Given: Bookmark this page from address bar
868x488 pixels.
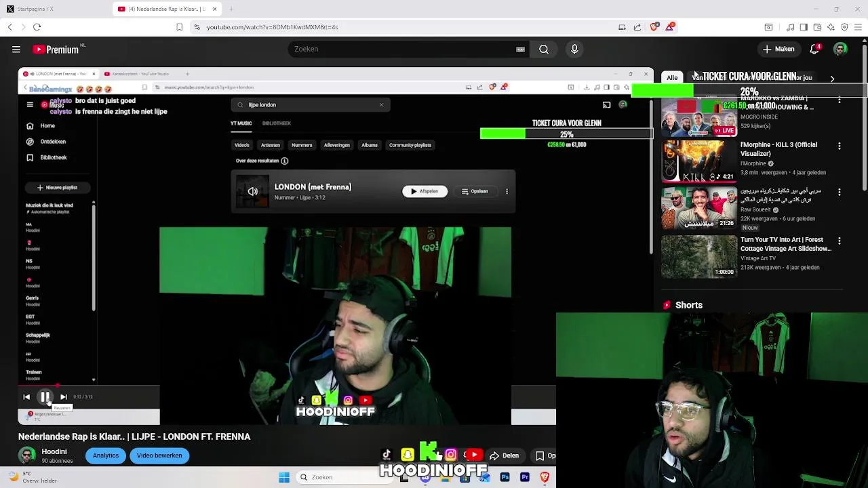Looking at the screenshot, I should point(179,27).
